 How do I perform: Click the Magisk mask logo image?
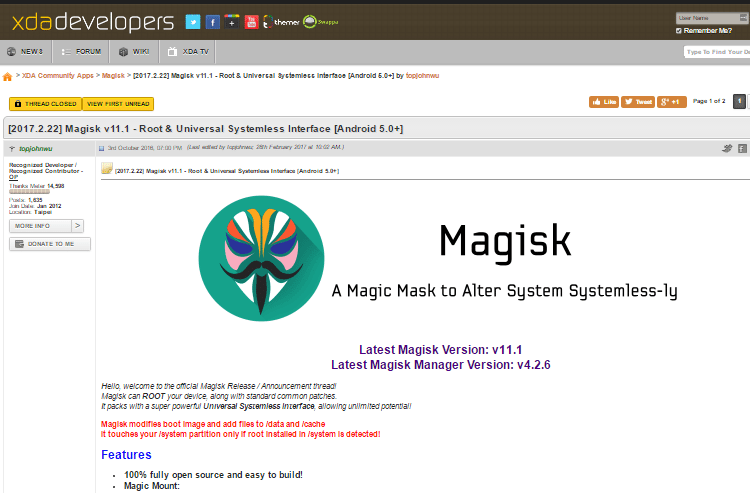pyautogui.click(x=261, y=258)
